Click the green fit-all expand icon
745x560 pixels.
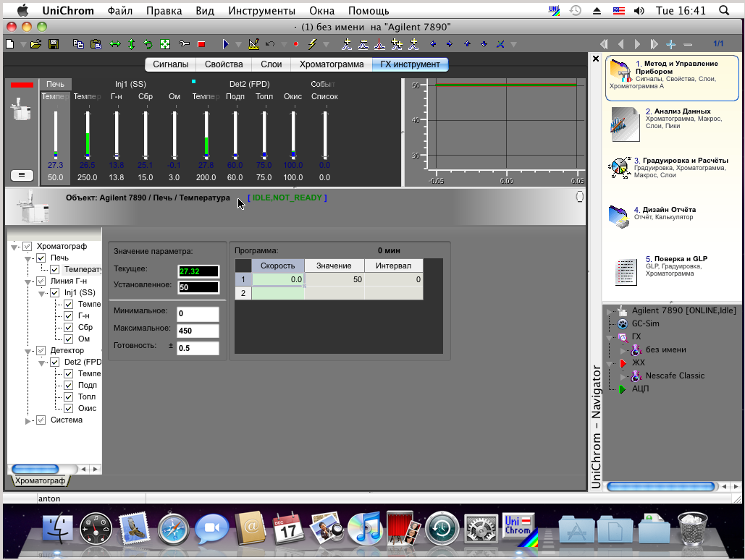tap(165, 44)
